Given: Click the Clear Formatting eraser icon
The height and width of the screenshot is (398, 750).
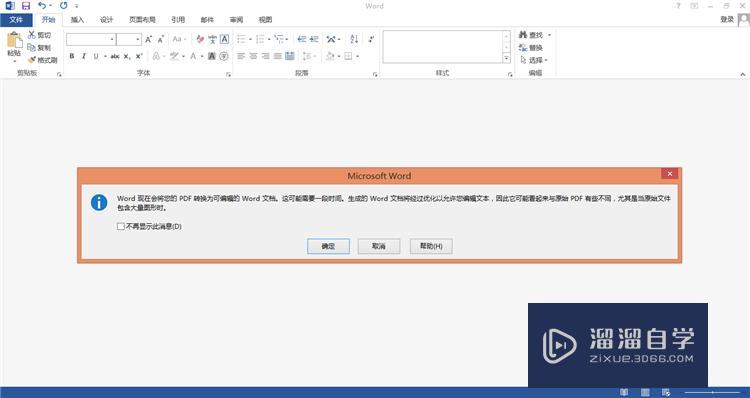Looking at the screenshot, I should point(200,39).
